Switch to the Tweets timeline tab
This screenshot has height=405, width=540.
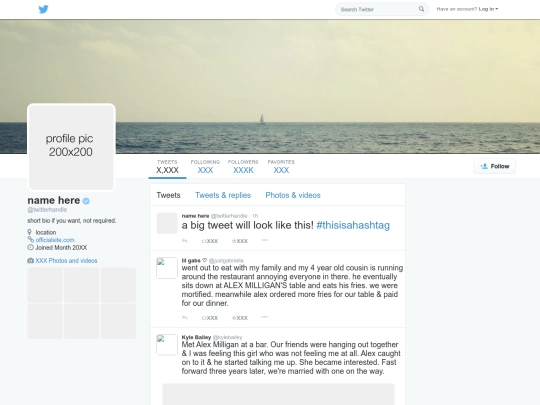click(x=168, y=195)
